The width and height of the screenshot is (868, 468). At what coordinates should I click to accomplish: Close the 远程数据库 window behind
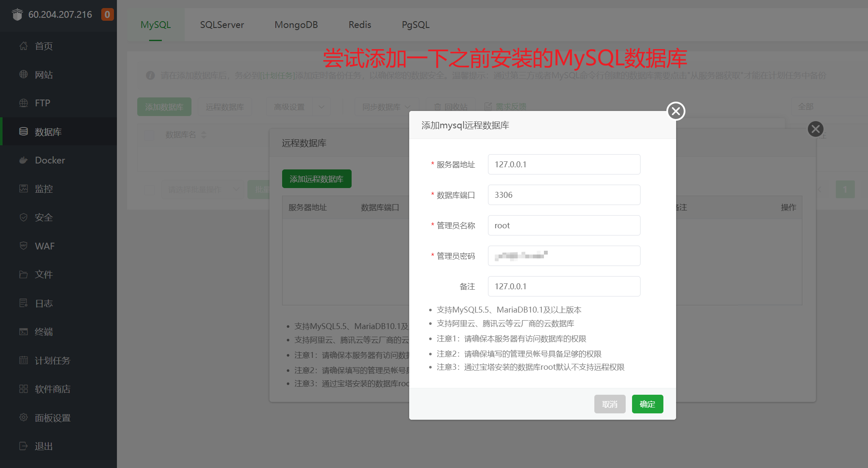click(815, 129)
